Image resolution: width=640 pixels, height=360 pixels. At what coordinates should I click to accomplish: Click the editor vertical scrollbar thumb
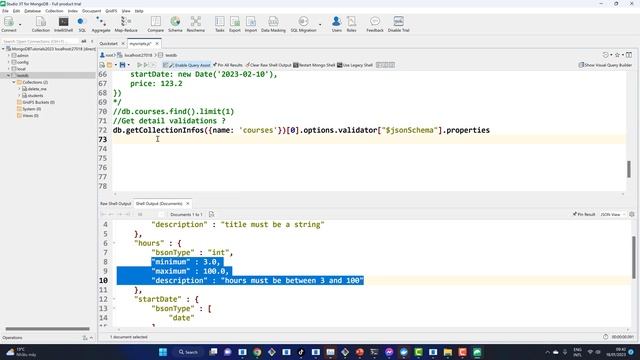(x=629, y=169)
